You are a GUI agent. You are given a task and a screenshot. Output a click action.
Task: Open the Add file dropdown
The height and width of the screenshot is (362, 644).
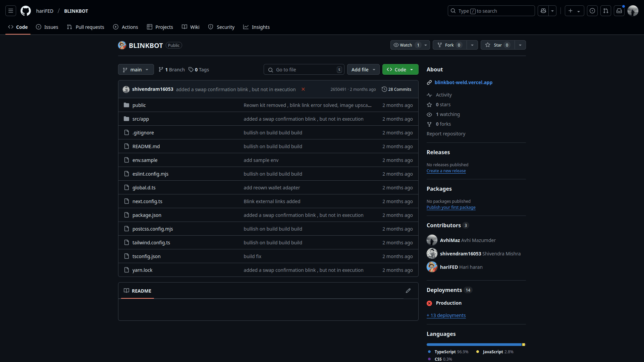pyautogui.click(x=363, y=69)
